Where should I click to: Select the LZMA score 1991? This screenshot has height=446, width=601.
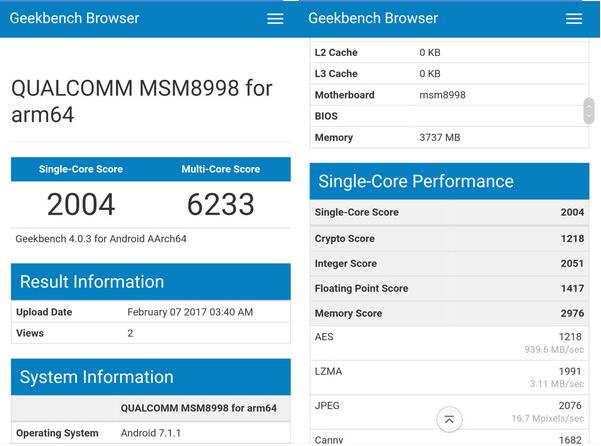(570, 371)
